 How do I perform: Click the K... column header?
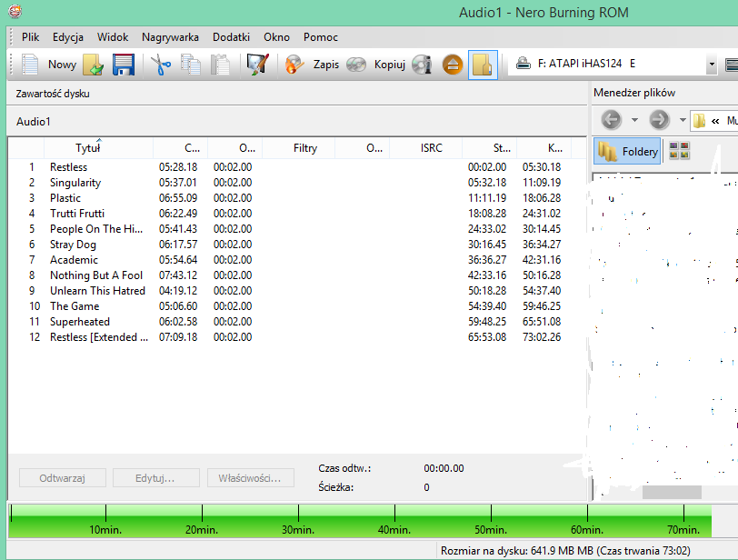(x=544, y=148)
